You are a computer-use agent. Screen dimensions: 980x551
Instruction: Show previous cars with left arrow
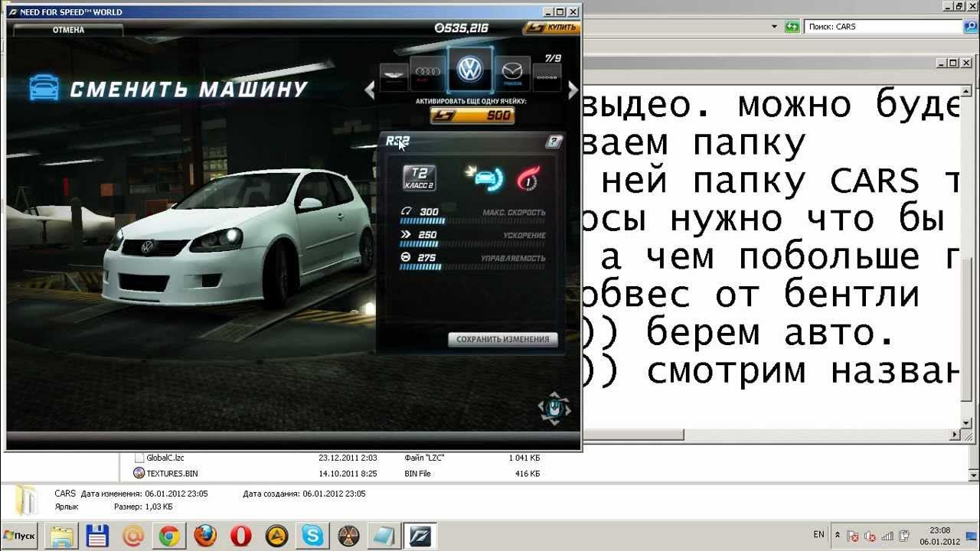pos(370,90)
